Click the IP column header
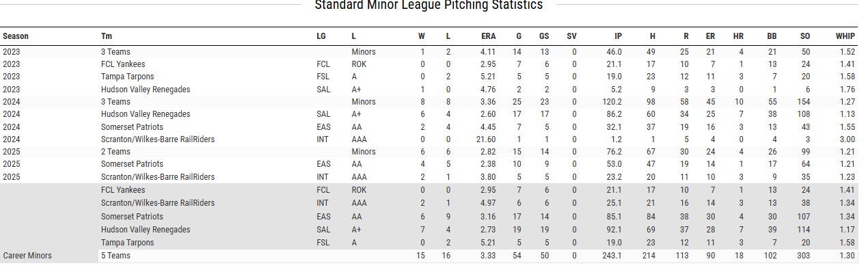868x268 pixels. [x=618, y=36]
